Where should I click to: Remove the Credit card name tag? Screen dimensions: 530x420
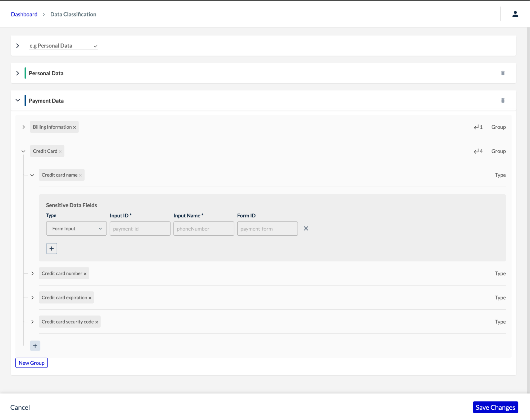pyautogui.click(x=80, y=175)
